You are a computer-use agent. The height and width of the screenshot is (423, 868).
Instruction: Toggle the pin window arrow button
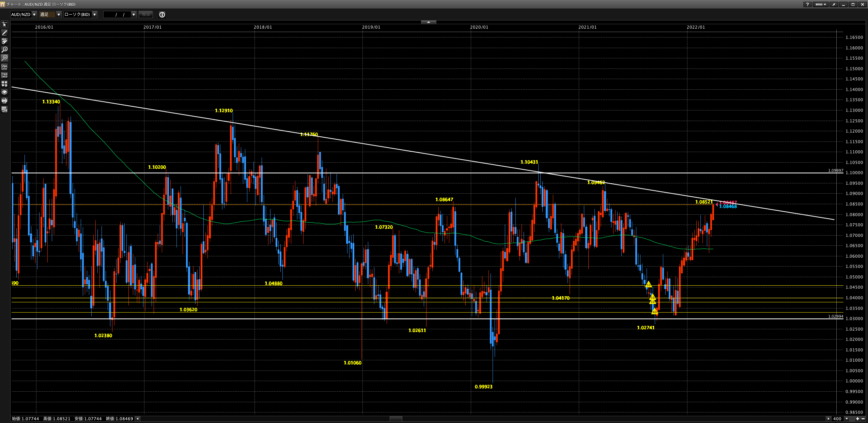coord(834,4)
